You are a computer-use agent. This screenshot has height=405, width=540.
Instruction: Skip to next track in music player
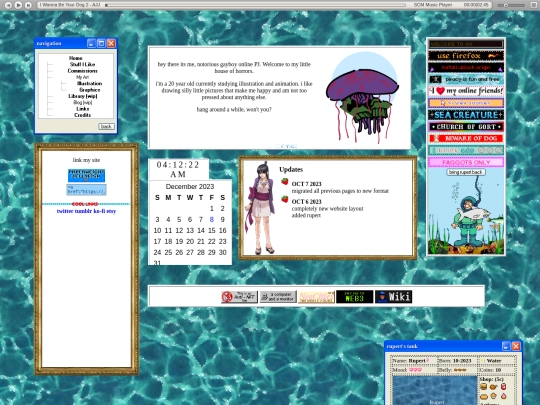point(28,5)
